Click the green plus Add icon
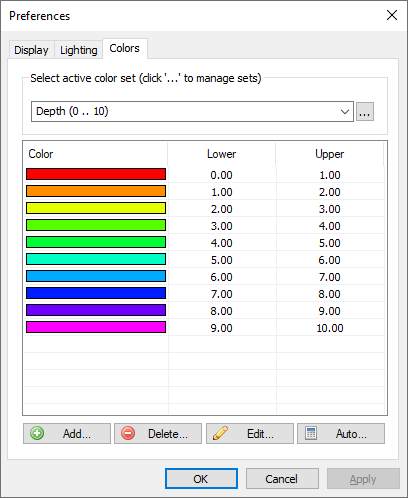The image size is (408, 498). pos(37,433)
